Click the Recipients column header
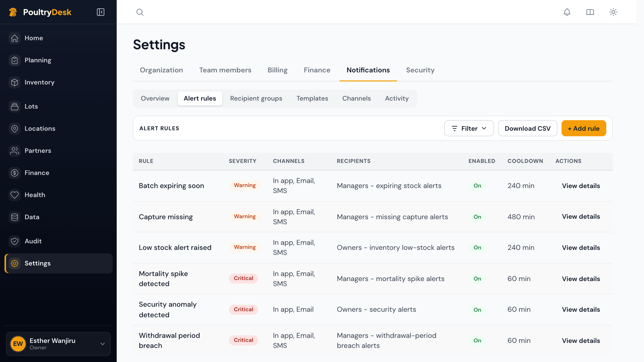644x362 pixels. pyautogui.click(x=353, y=161)
